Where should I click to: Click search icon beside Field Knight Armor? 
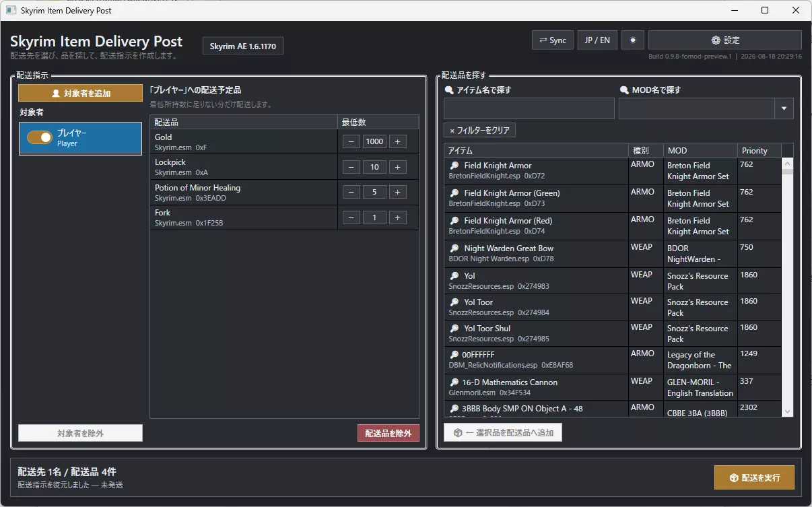point(454,166)
